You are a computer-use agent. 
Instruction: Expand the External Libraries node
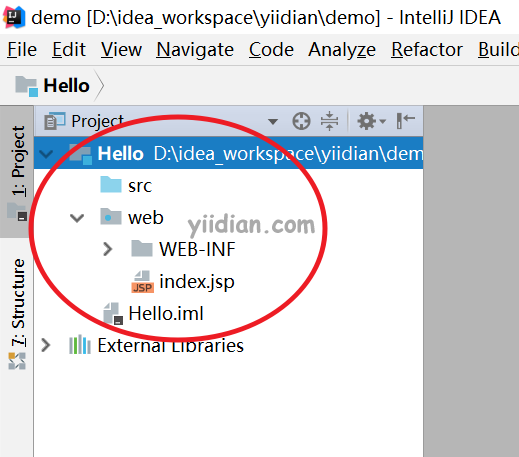(45, 345)
